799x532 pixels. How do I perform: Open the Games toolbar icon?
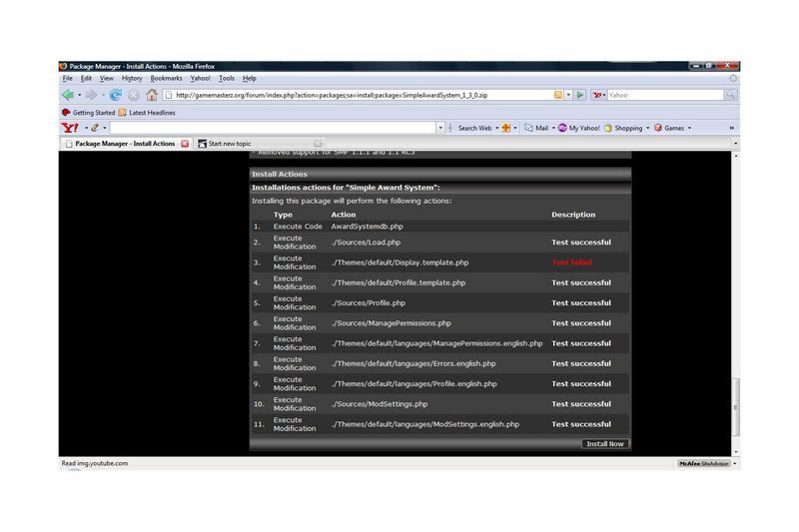658,128
